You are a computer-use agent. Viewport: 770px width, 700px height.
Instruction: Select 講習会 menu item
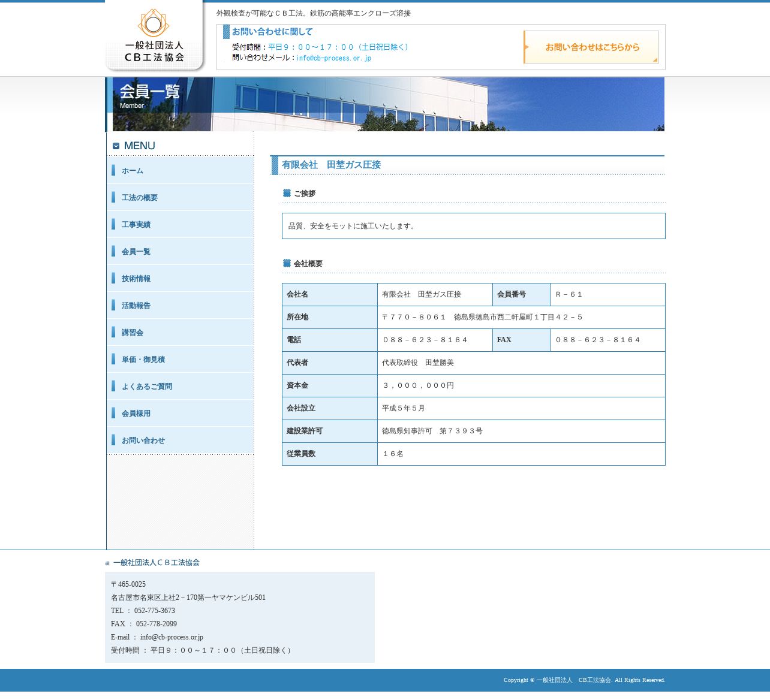pyautogui.click(x=180, y=333)
